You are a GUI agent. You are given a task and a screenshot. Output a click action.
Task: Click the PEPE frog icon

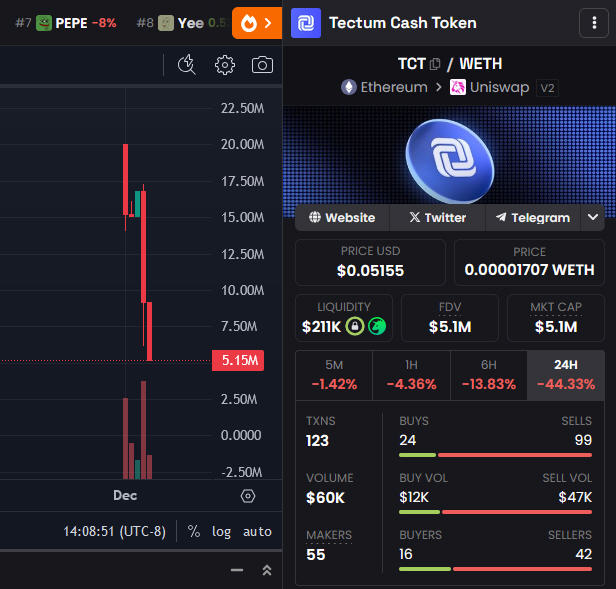(44, 23)
